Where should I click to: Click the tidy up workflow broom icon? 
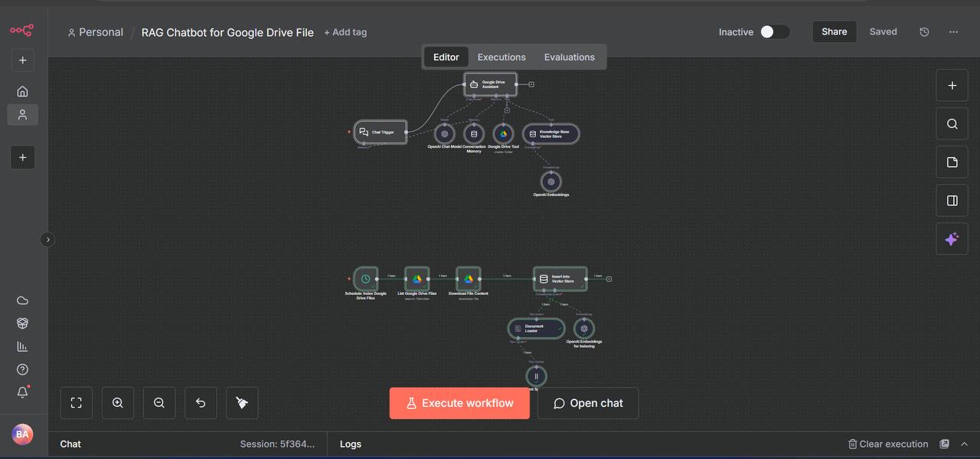(x=242, y=403)
